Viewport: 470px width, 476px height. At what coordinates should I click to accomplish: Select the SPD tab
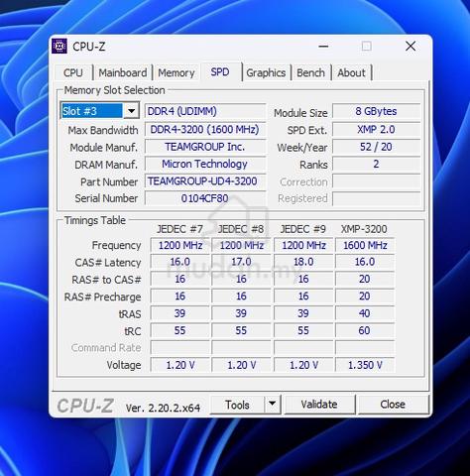220,71
